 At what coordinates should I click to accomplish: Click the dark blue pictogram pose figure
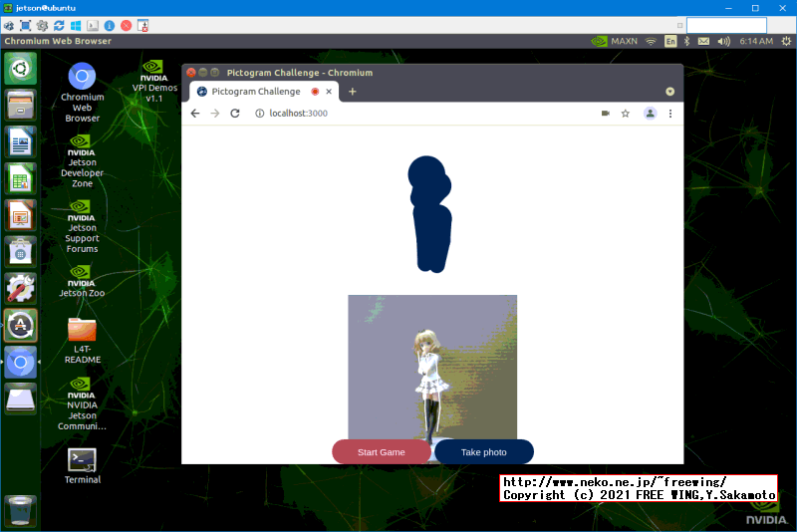pyautogui.click(x=430, y=214)
